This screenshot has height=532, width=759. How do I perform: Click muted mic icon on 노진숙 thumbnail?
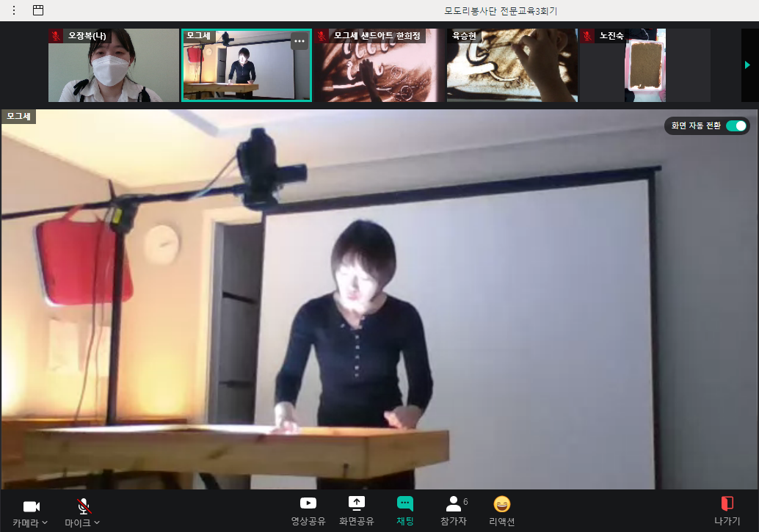coord(587,36)
